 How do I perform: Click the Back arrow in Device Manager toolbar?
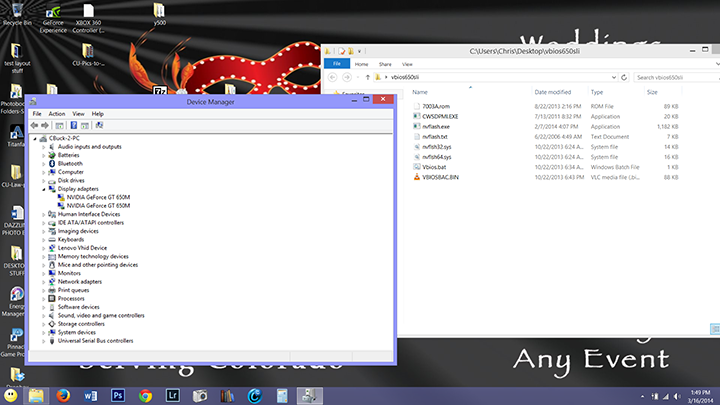point(34,125)
